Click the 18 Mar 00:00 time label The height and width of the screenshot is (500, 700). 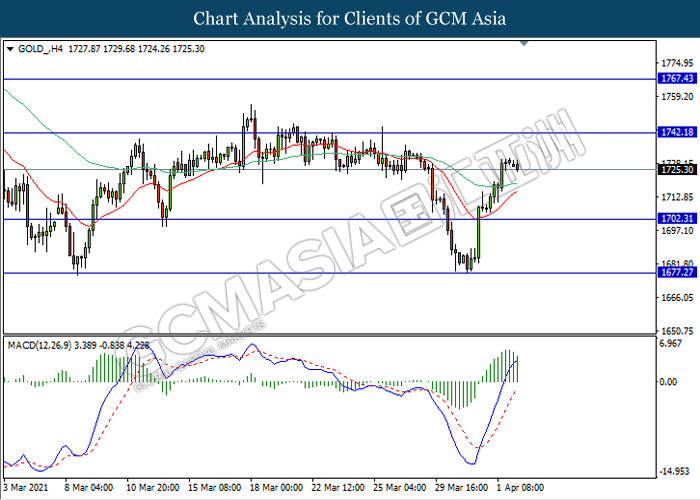point(276,487)
